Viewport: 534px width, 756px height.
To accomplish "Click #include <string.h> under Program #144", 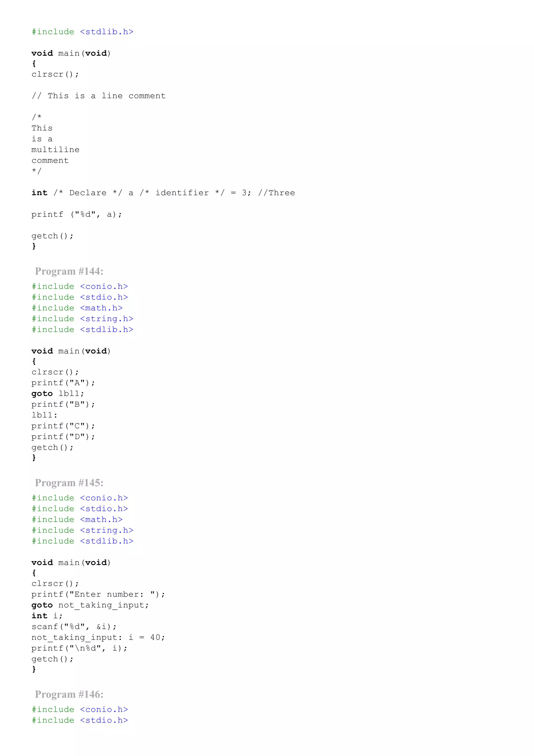I will pos(83,319).
